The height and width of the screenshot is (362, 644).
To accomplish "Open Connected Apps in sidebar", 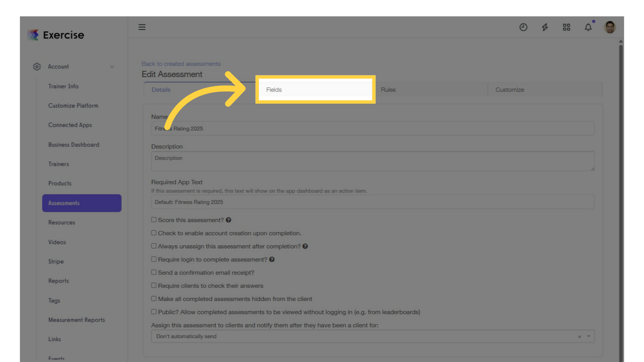I will click(70, 125).
